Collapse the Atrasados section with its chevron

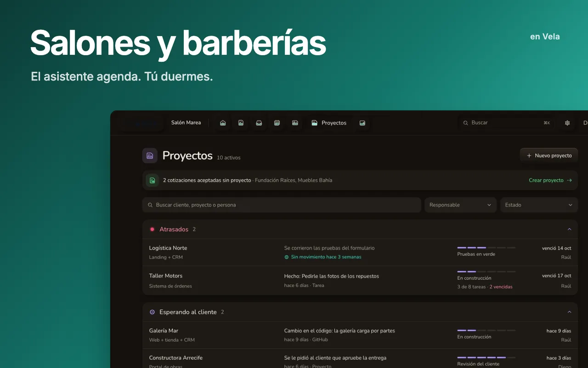[x=569, y=229]
